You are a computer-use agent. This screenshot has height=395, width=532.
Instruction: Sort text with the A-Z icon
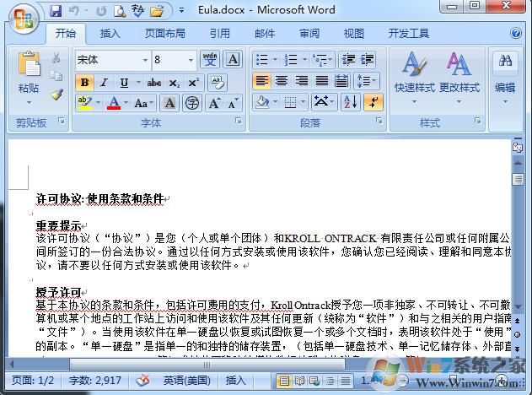[x=350, y=102]
